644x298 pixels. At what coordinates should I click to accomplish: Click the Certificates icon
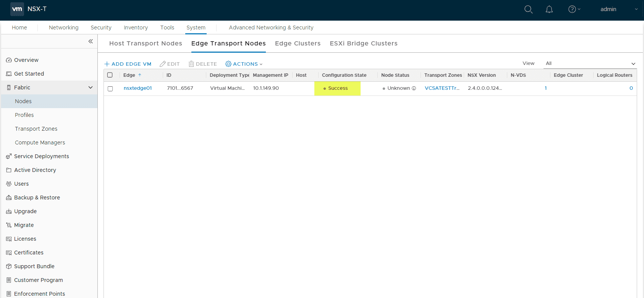click(9, 253)
